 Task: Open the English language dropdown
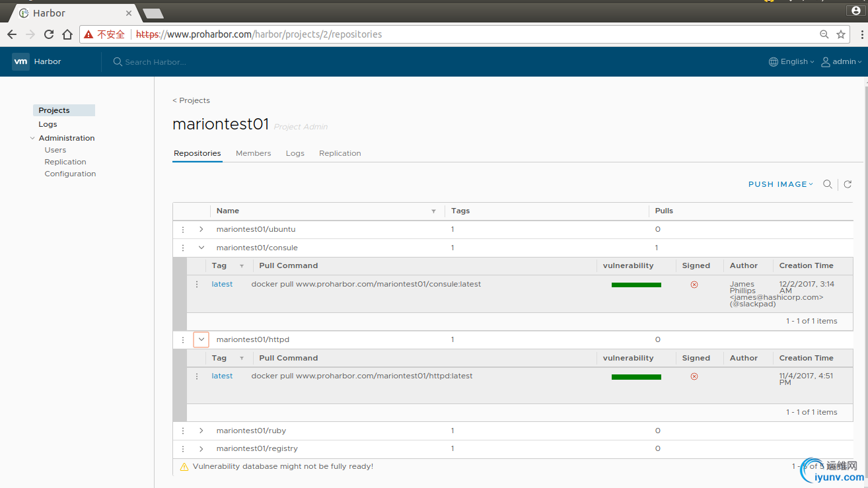(x=791, y=61)
